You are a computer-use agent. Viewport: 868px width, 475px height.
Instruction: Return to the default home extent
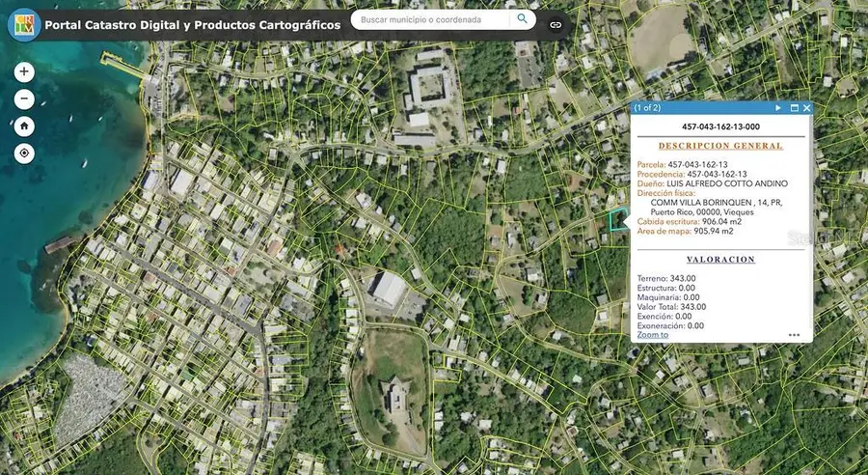point(24,126)
